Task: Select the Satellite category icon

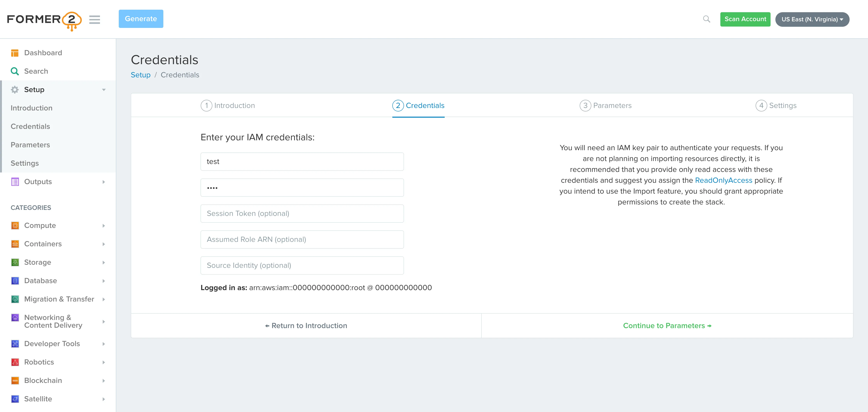Action: 15,399
